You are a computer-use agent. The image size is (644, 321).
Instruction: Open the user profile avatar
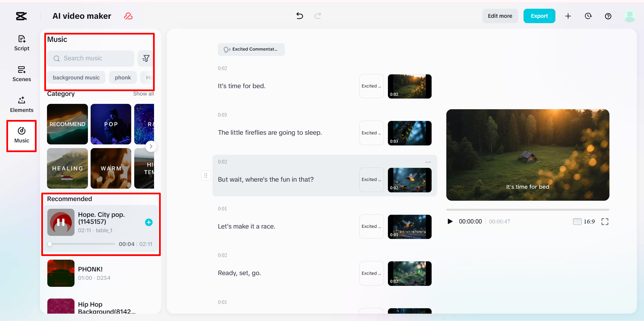click(x=630, y=16)
